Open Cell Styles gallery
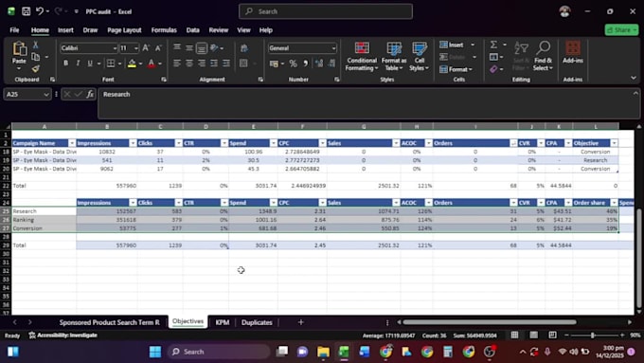 pos(419,56)
